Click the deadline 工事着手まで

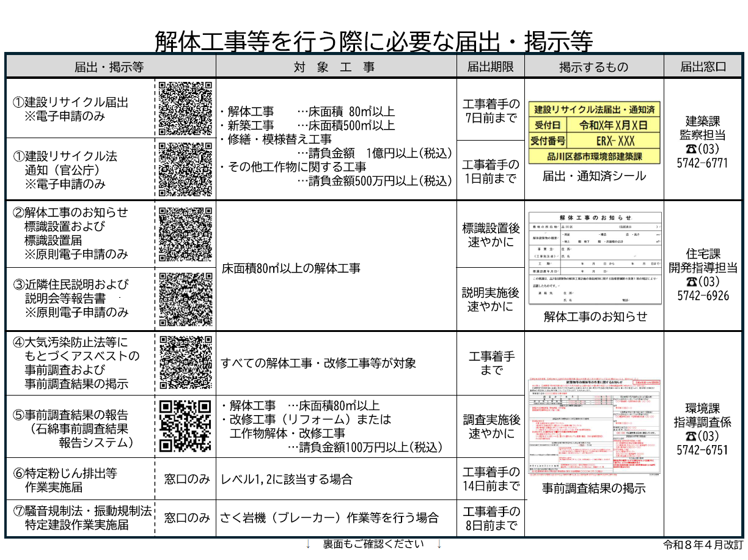[491, 363]
